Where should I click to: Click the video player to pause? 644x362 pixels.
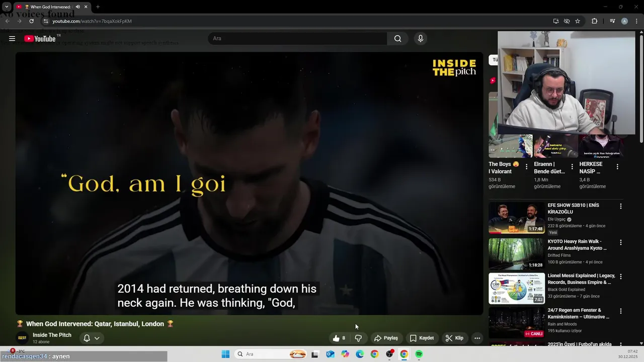tap(249, 184)
